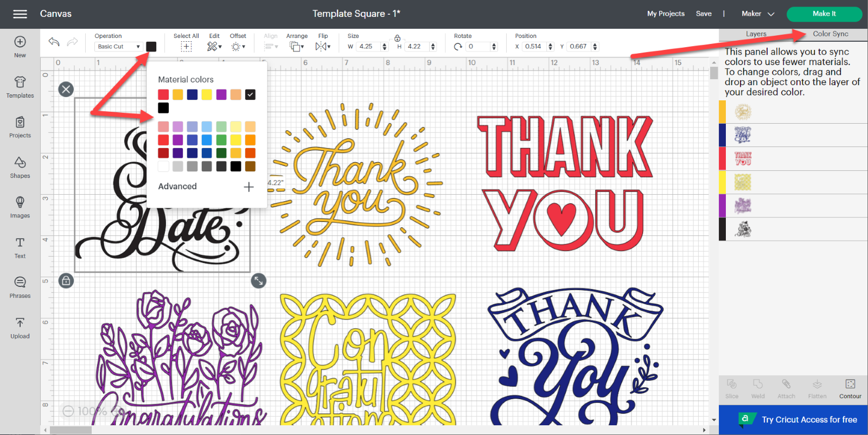Open the Basic Cut operation dropdown

(119, 47)
